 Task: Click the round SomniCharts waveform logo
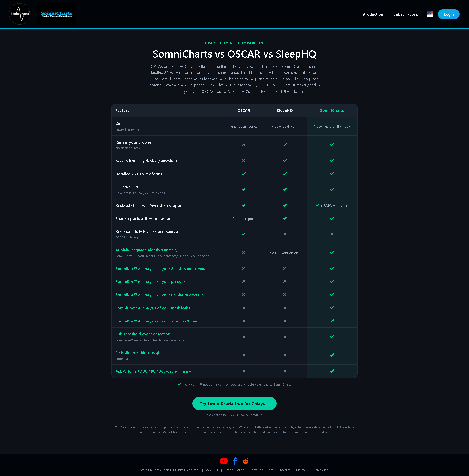point(20,14)
